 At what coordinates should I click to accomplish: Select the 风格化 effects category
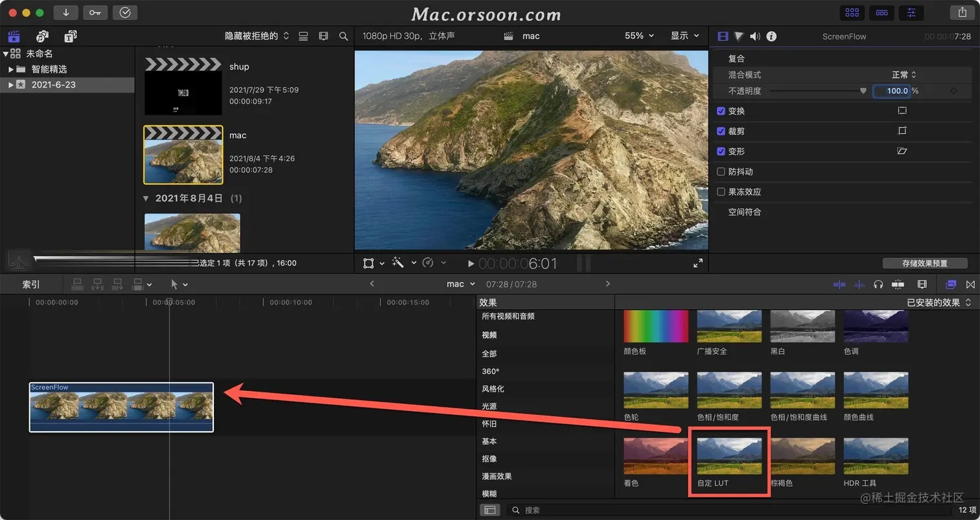(x=493, y=389)
